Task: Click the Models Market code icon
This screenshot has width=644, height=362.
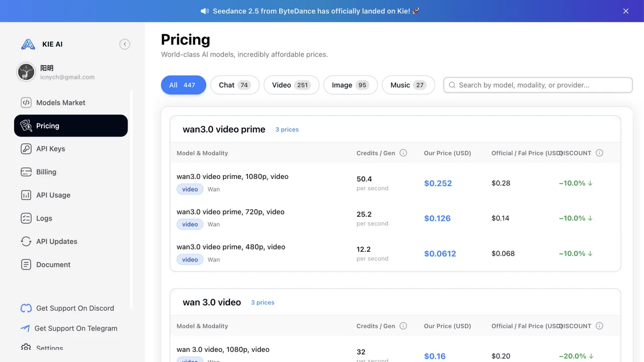Action: pos(26,103)
